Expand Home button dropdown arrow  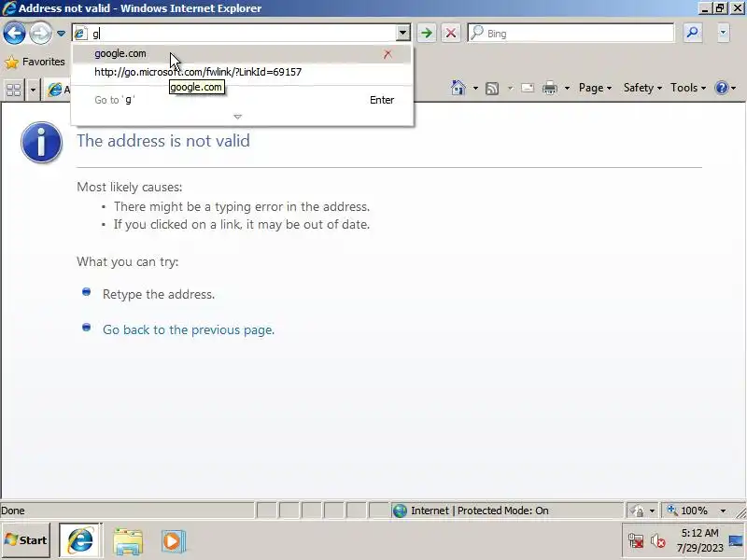[x=475, y=88]
